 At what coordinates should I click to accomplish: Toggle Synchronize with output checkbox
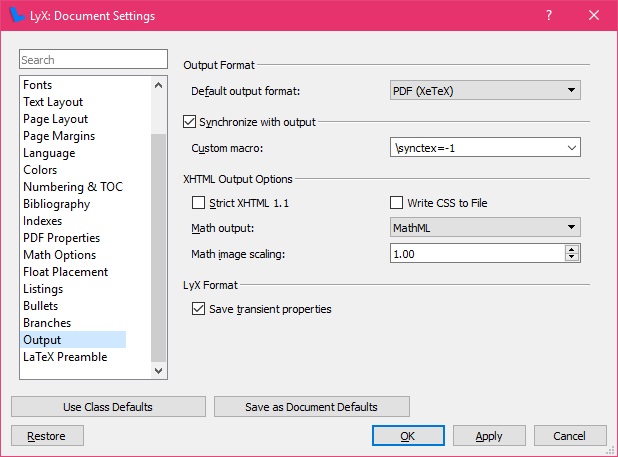189,122
